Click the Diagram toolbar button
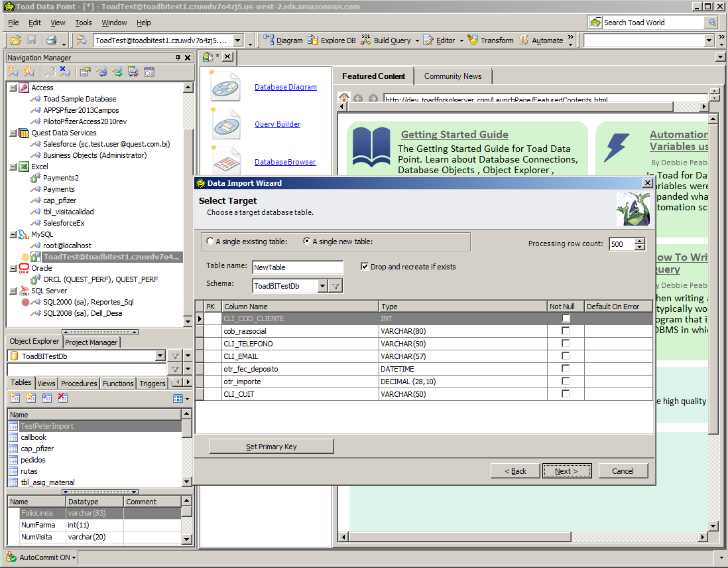 click(x=282, y=40)
